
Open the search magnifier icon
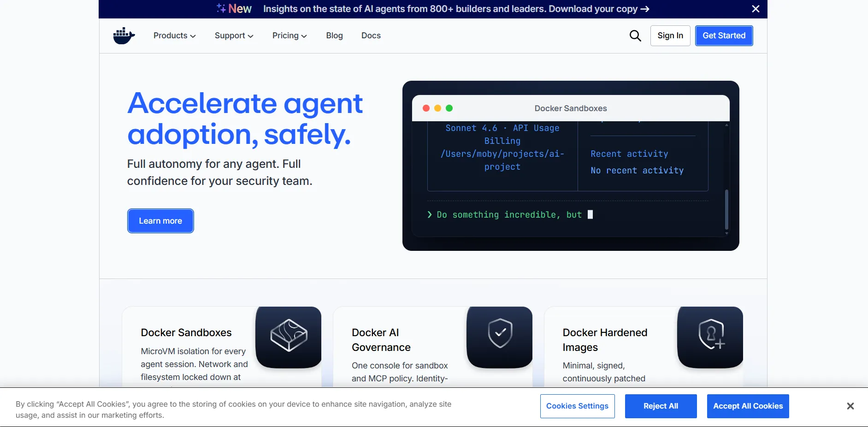[635, 36]
